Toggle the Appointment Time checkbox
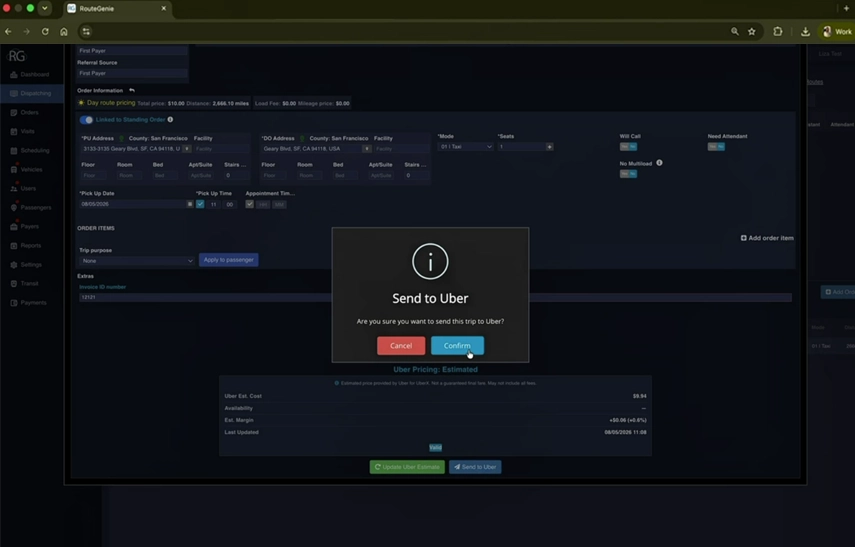The image size is (855, 547). (249, 204)
